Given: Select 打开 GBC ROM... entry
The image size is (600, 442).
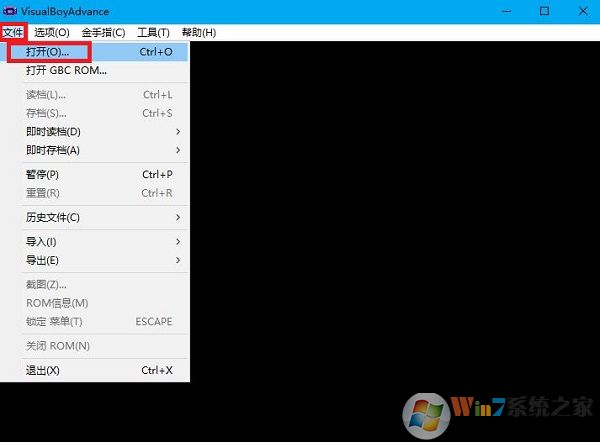Looking at the screenshot, I should [x=94, y=70].
